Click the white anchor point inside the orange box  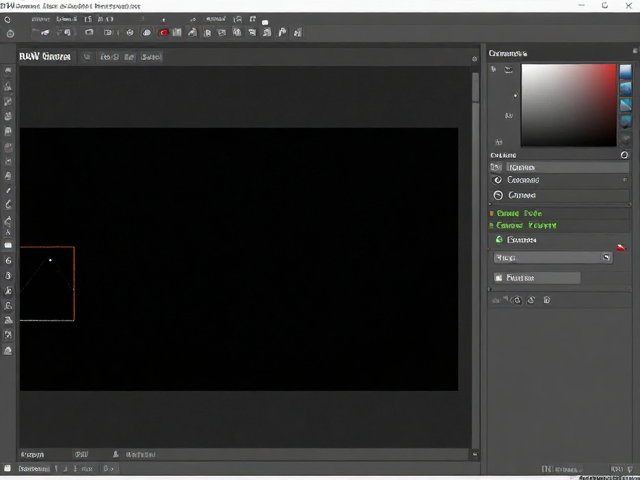(x=50, y=260)
